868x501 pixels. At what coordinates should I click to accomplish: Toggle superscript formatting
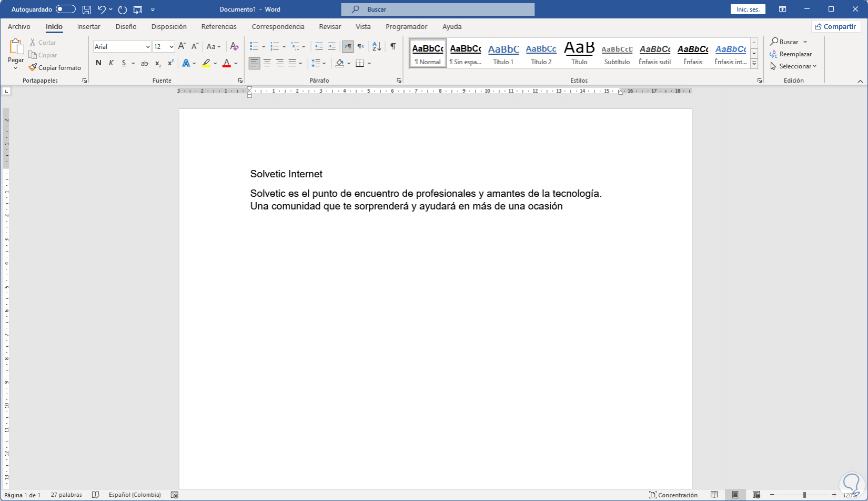point(170,63)
